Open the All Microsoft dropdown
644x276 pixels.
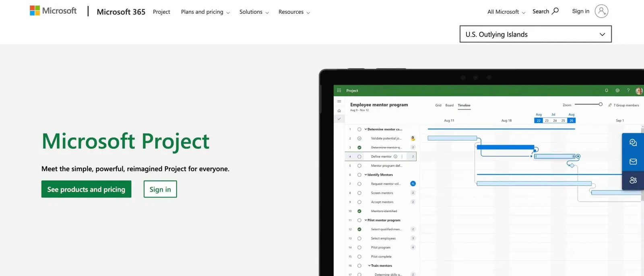tap(506, 12)
